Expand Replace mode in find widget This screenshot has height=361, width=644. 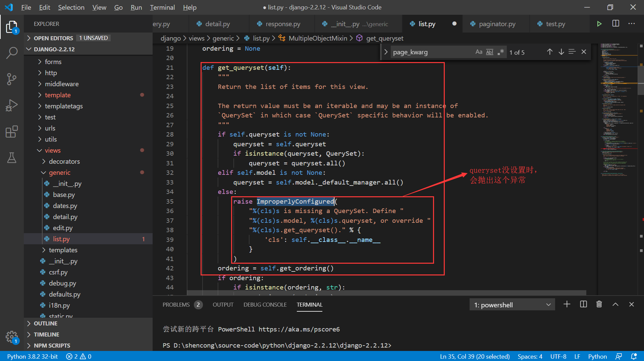tap(386, 52)
